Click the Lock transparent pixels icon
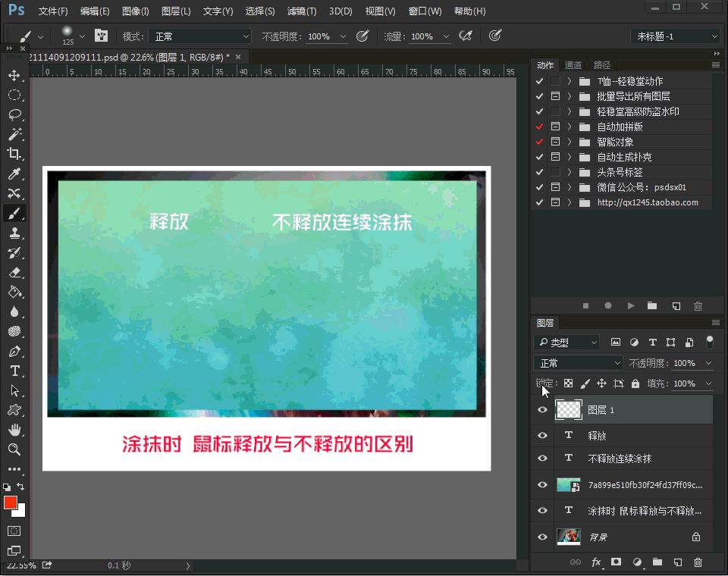This screenshot has width=728, height=576. tap(567, 383)
